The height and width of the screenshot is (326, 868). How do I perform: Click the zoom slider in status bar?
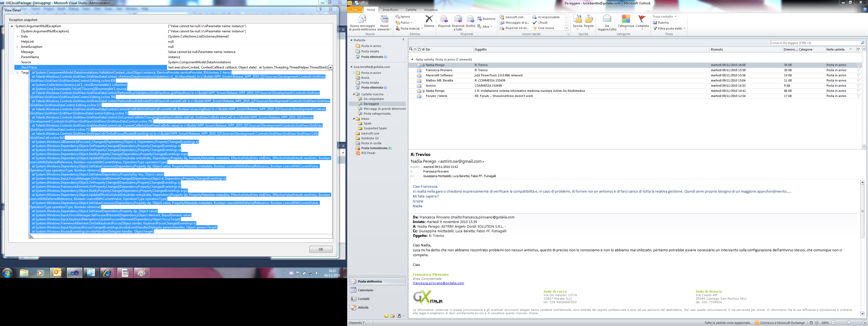click(x=849, y=323)
